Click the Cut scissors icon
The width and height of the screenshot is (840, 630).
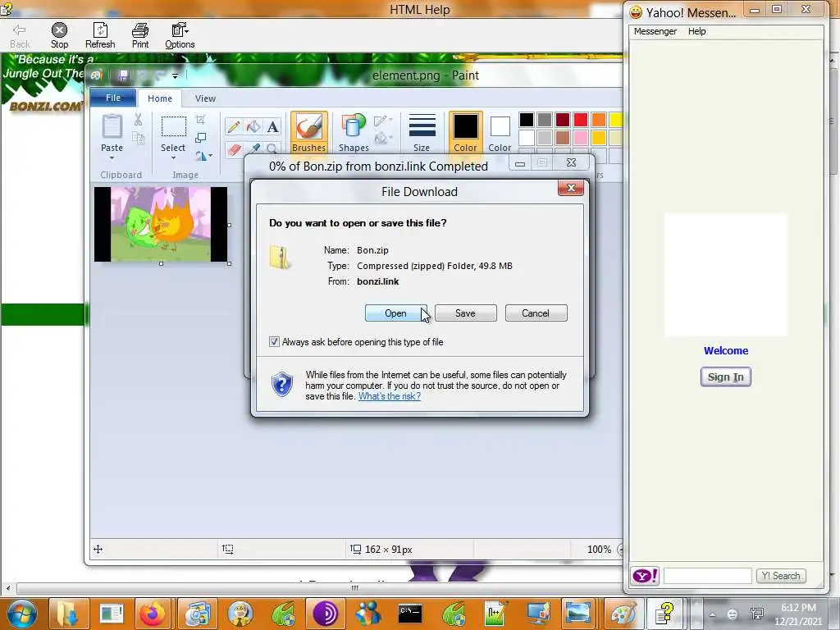138,120
